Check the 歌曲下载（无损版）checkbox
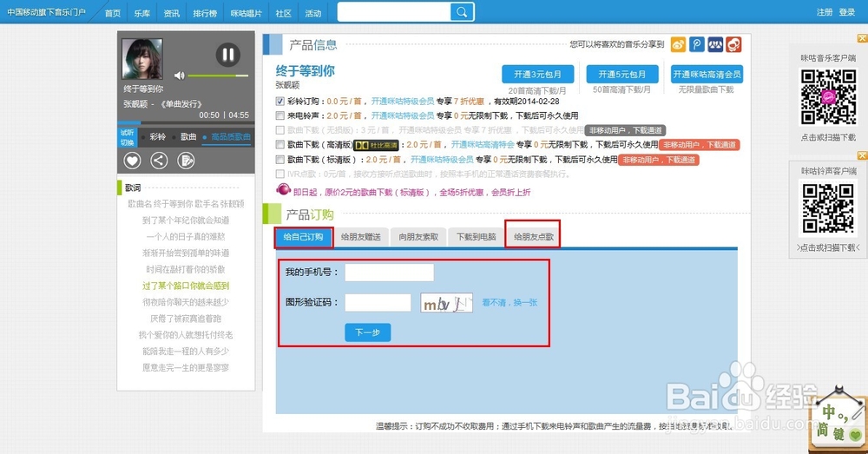Image resolution: width=868 pixels, height=454 pixels. (280, 130)
